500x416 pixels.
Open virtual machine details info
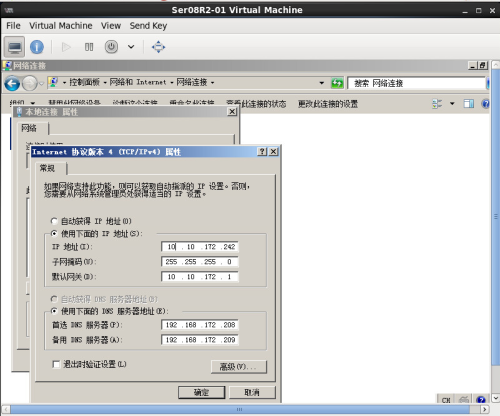coord(37,47)
